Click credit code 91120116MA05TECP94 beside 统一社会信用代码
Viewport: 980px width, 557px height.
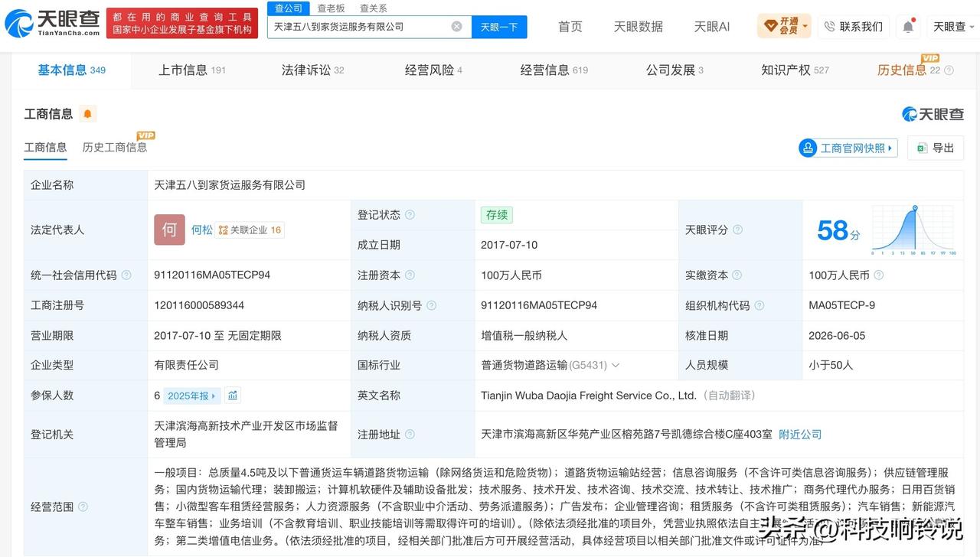click(x=212, y=275)
